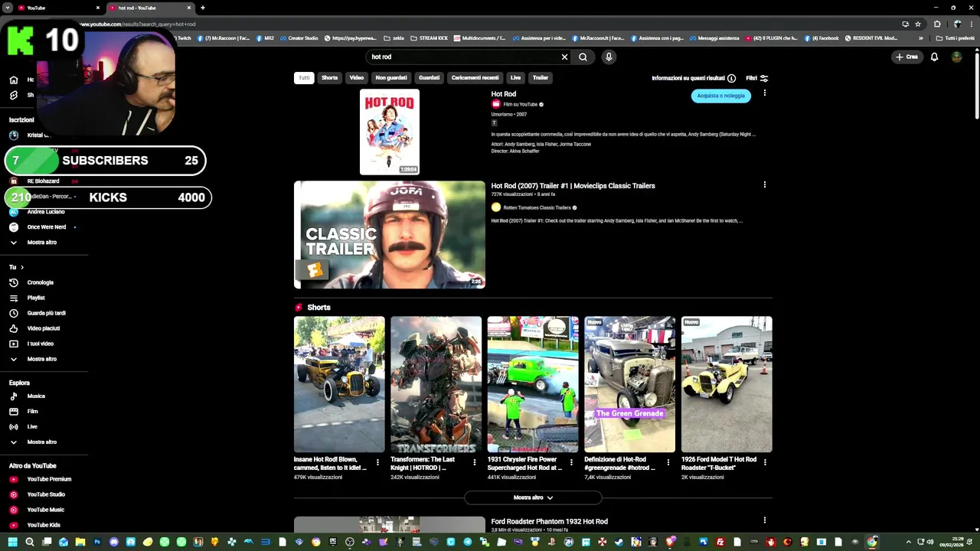
Task: Expand Shorts shelf with Mostra altro
Action: (x=533, y=497)
